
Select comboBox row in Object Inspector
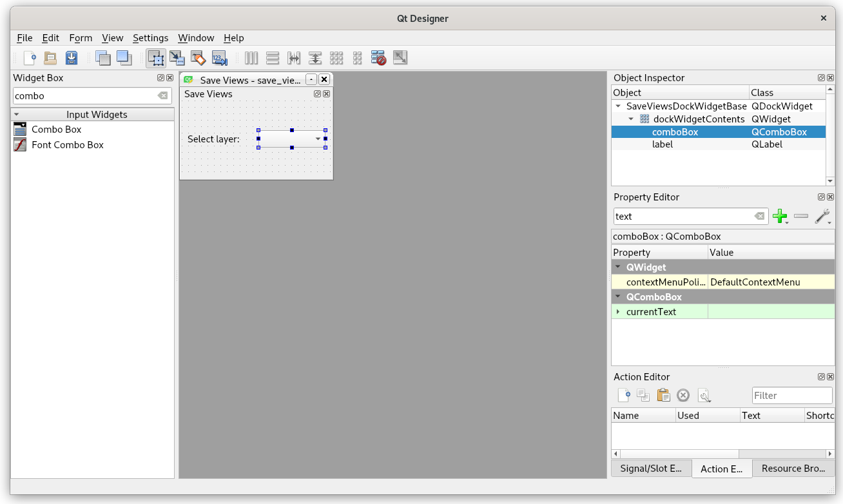point(718,131)
